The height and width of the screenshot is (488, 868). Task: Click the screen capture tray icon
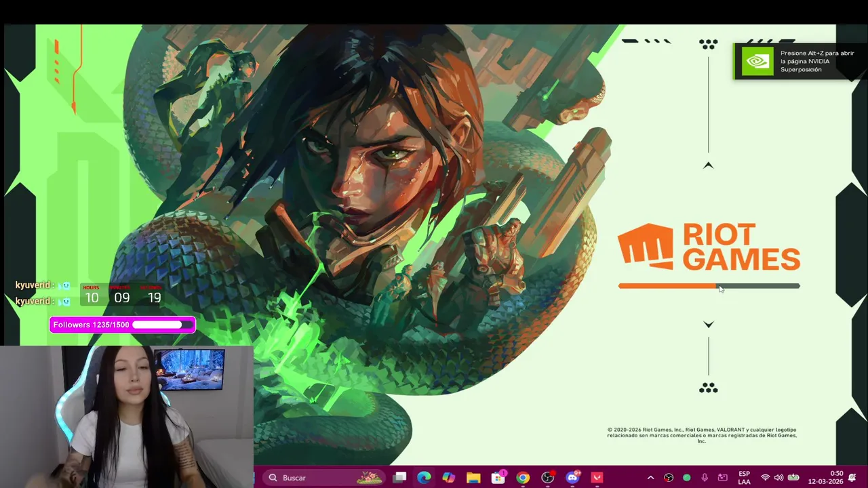click(723, 478)
